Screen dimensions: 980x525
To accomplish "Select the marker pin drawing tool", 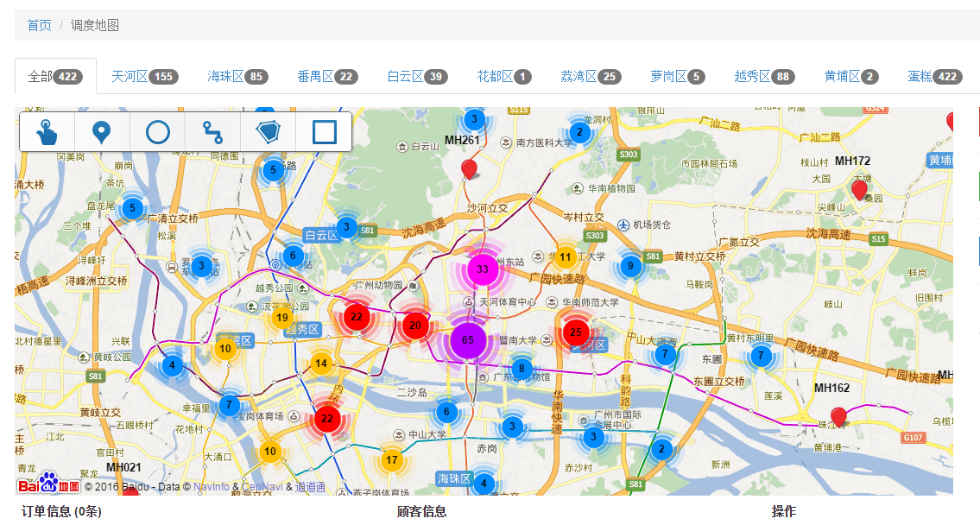I will coord(102,132).
